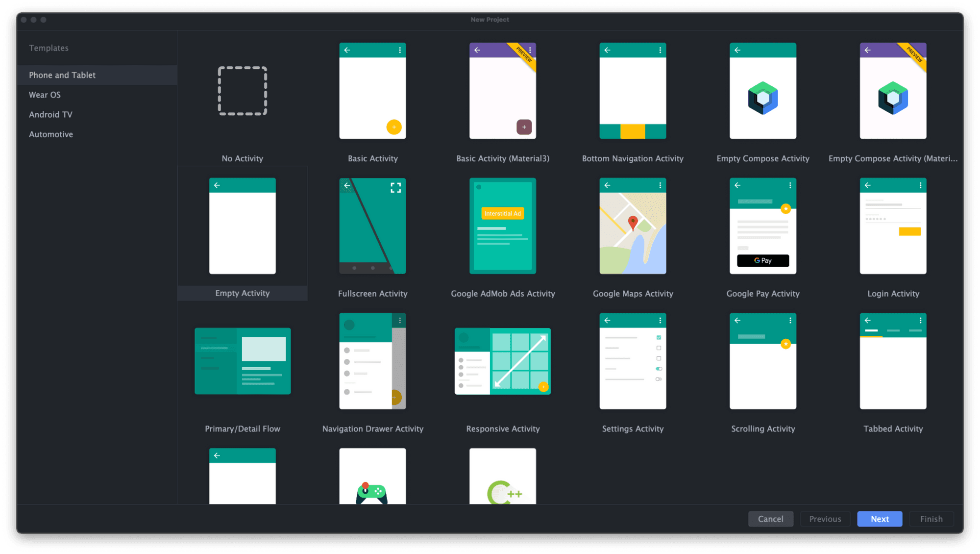Screen dimensions: 980x554
Task: Click the Next button
Action: tap(880, 519)
